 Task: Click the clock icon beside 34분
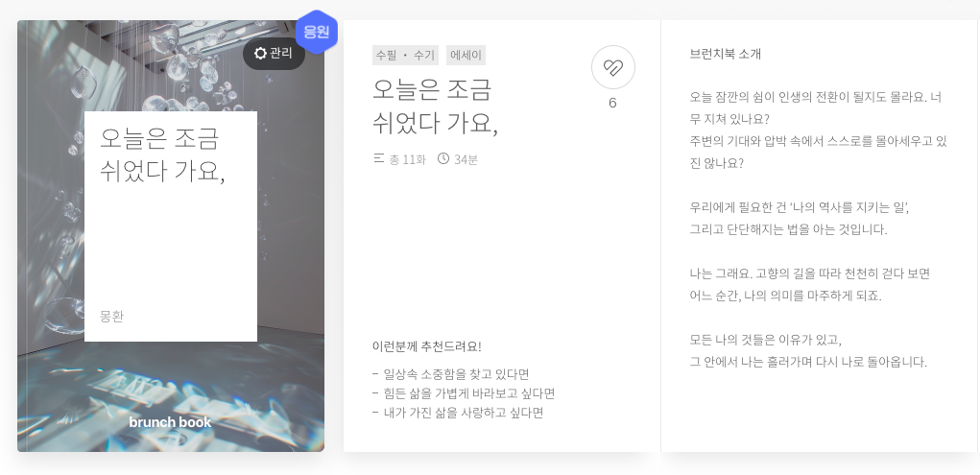443,158
